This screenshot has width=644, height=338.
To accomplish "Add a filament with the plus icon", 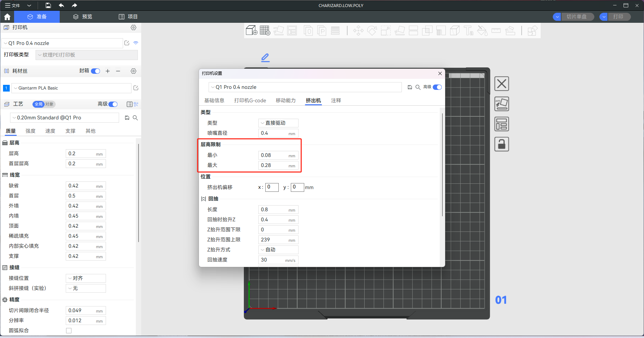I will click(108, 71).
